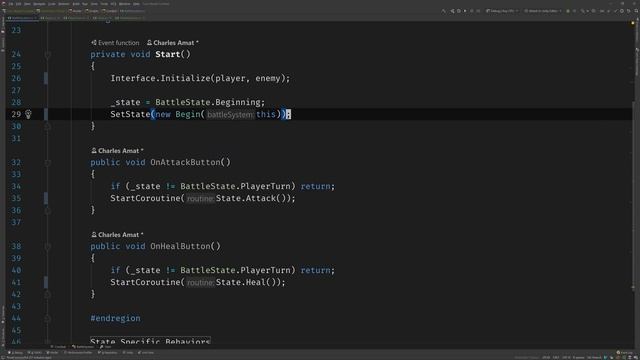The image size is (640, 360).
Task: Collapse the fold marker at line 30 closing brace
Action: click(48, 126)
